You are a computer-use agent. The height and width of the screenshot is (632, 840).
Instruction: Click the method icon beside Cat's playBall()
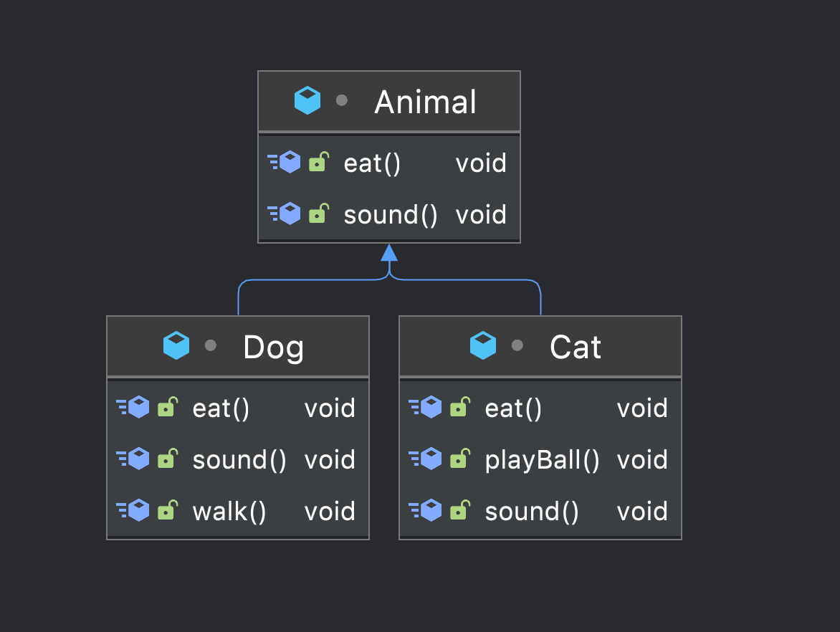(426, 459)
